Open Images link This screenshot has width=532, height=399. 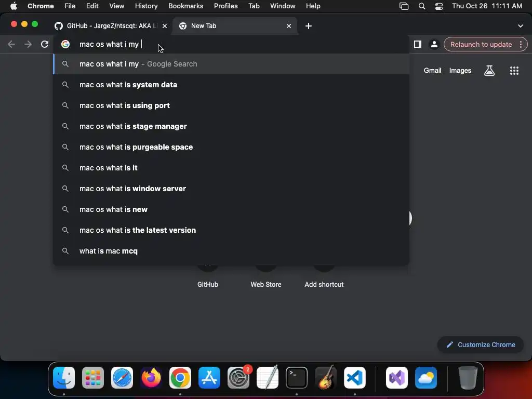[460, 71]
